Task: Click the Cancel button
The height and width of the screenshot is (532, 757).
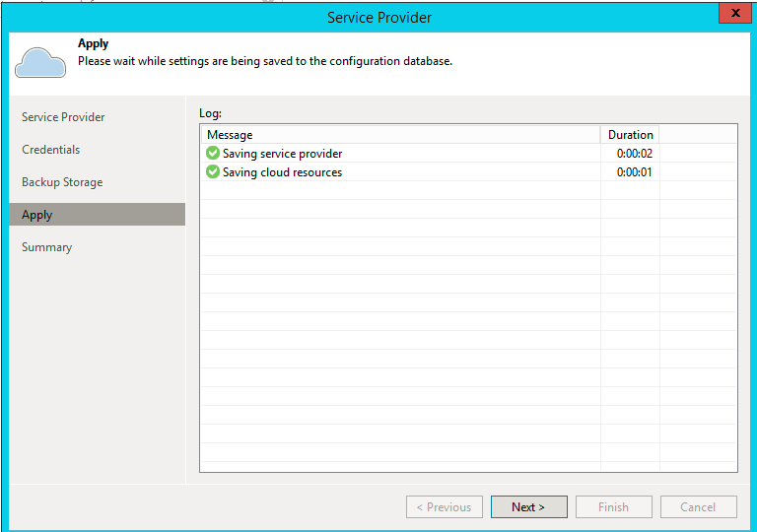Action: pos(699,507)
